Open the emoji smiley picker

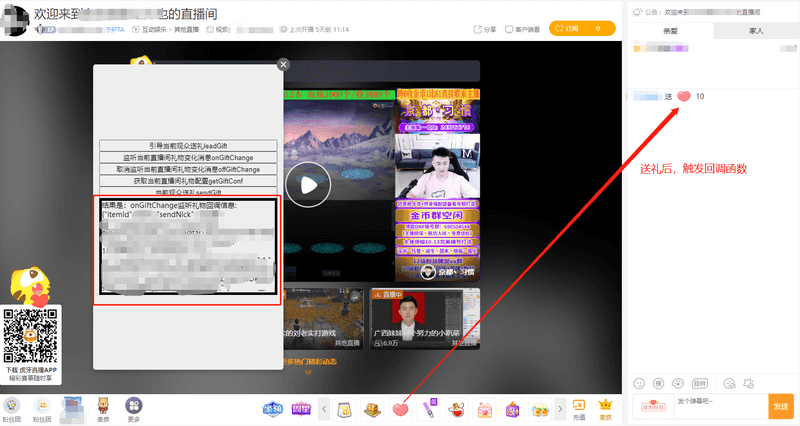(639, 383)
